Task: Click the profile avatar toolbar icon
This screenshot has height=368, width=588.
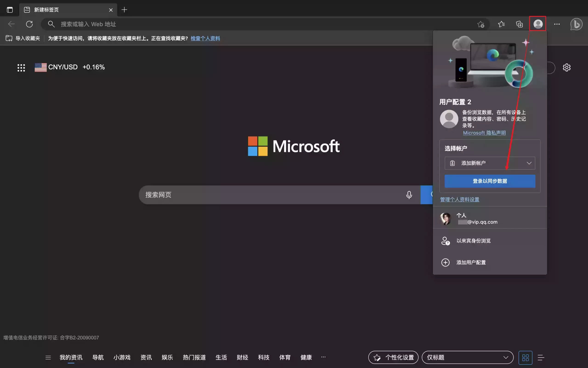Action: (538, 24)
